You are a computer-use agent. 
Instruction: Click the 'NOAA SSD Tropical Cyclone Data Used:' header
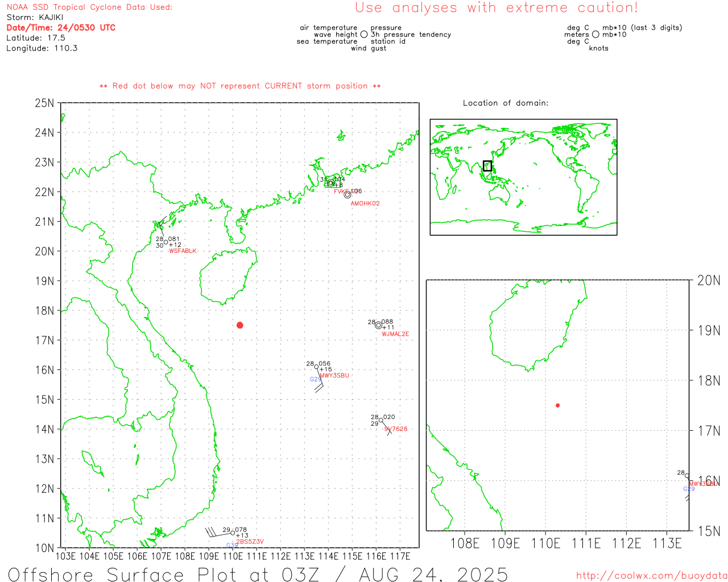89,7
